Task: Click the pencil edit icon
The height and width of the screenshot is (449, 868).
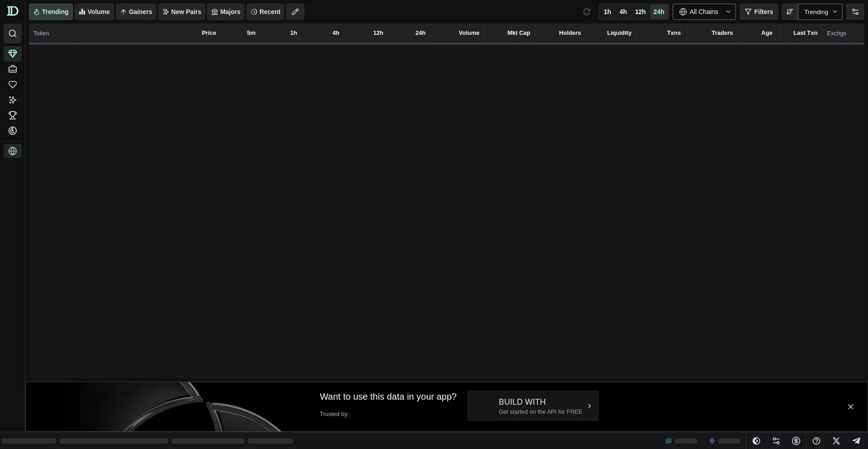Action: tap(295, 12)
